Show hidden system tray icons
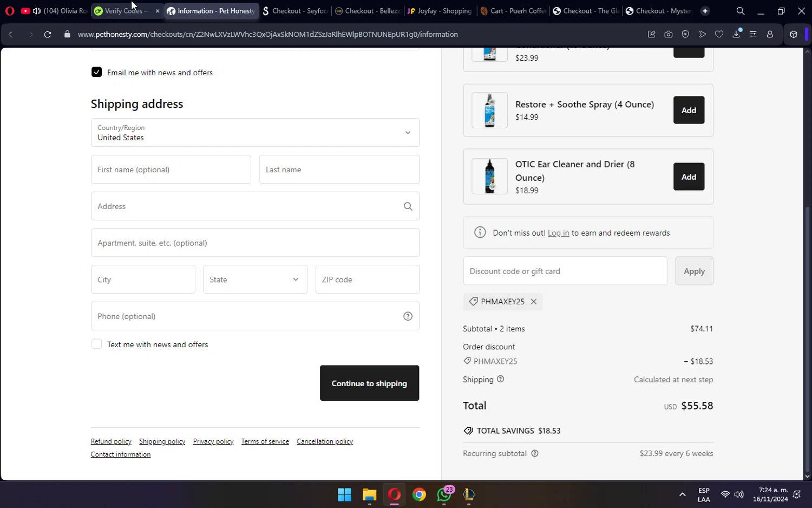Viewport: 812px width, 508px height. (683, 494)
